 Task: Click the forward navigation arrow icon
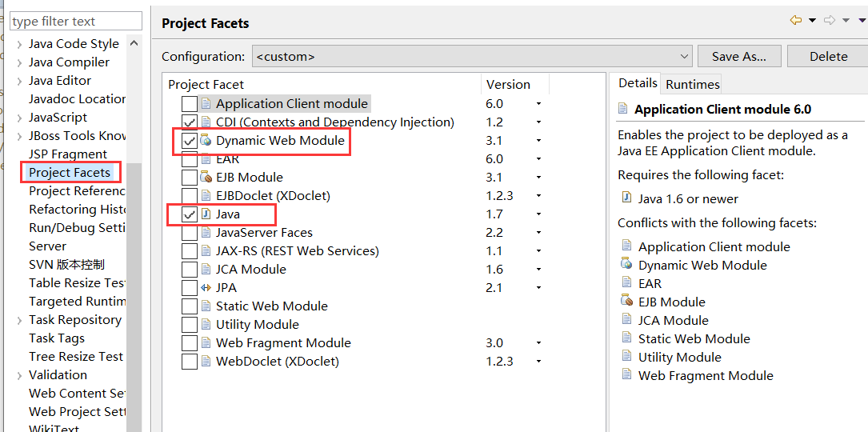(x=830, y=21)
